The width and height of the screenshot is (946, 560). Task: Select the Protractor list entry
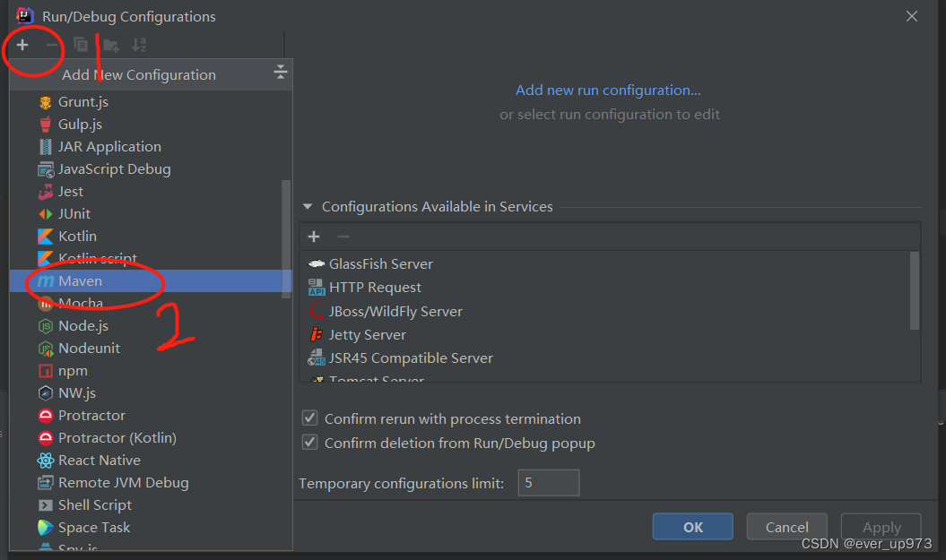[151, 416]
